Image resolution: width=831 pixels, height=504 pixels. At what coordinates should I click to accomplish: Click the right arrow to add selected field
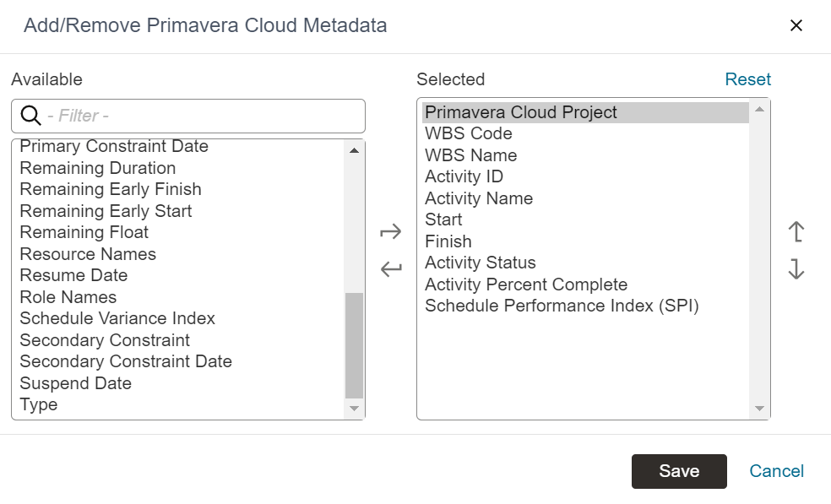pos(391,231)
